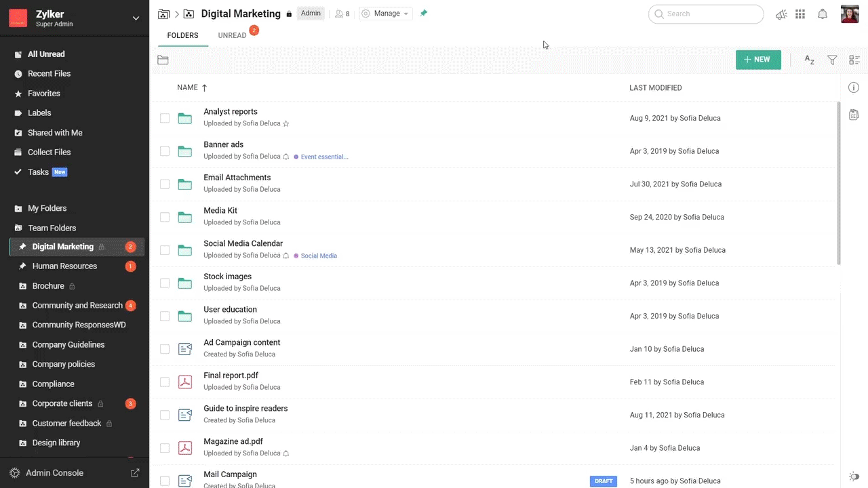Open the Admin Console link

54,473
